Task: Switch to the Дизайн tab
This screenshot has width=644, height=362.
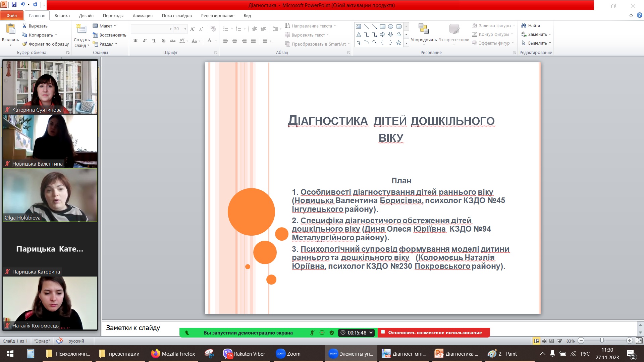Action: pyautogui.click(x=86, y=15)
